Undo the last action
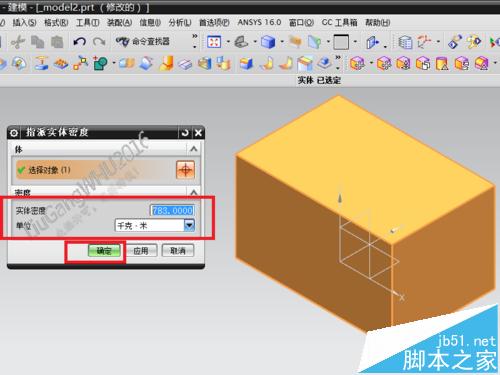The width and height of the screenshot is (500, 375). pyautogui.click(x=80, y=42)
